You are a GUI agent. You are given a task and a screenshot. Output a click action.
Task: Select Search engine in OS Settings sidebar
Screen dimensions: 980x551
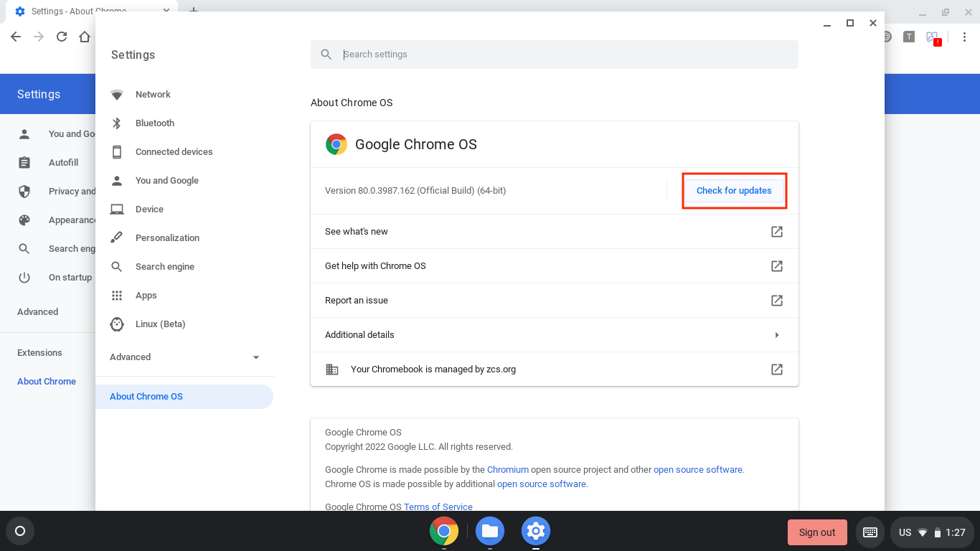[x=165, y=267]
